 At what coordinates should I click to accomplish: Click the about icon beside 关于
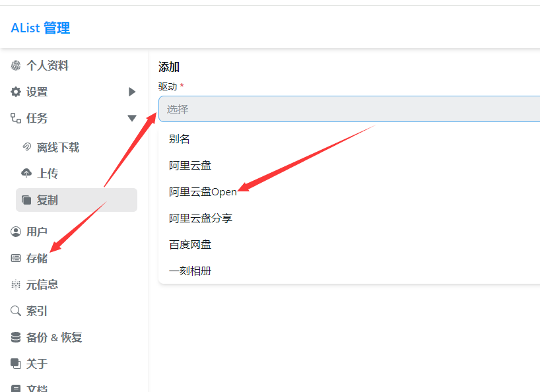pyautogui.click(x=15, y=364)
